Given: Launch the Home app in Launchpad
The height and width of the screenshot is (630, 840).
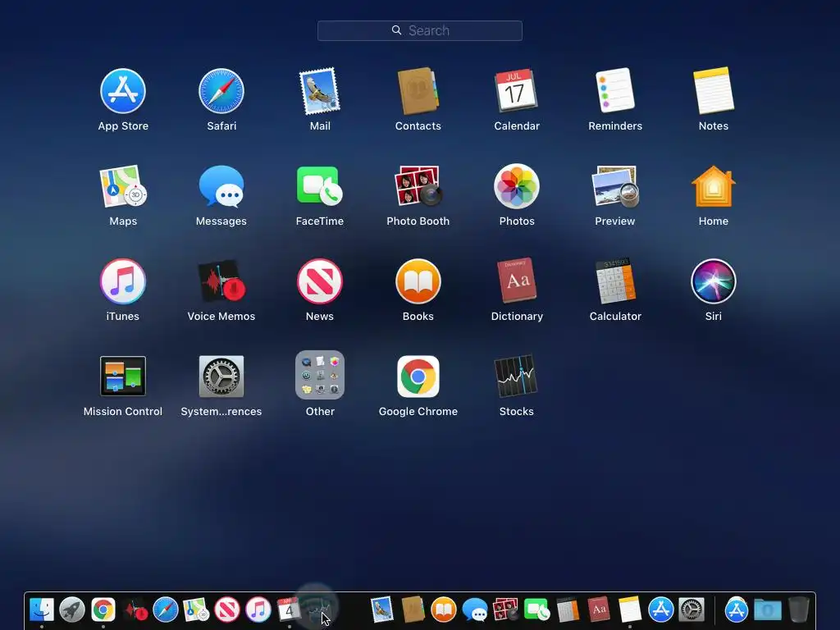Looking at the screenshot, I should coord(714,186).
